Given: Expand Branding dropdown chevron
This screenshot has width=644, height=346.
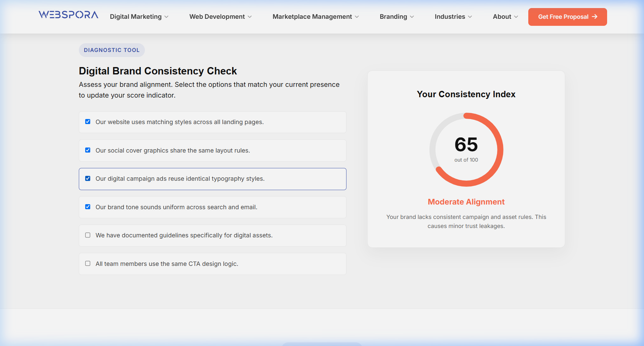Looking at the screenshot, I should 412,17.
